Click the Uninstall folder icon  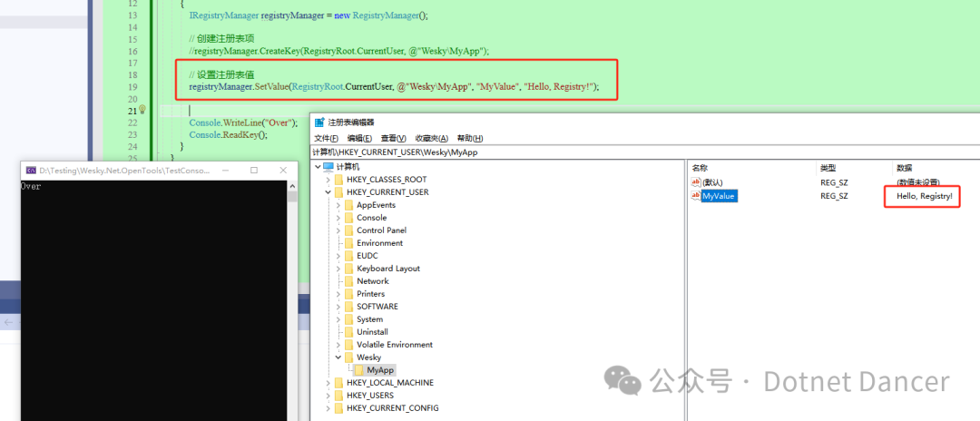[x=348, y=332]
